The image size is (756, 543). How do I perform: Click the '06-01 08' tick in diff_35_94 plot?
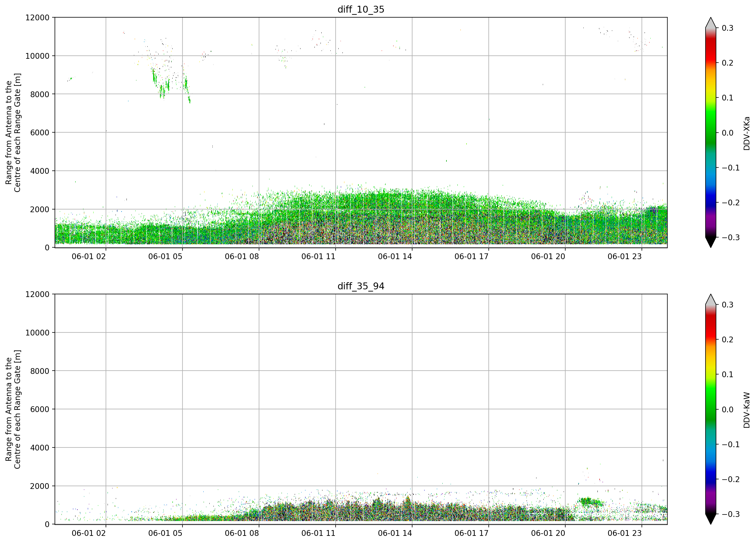click(242, 533)
